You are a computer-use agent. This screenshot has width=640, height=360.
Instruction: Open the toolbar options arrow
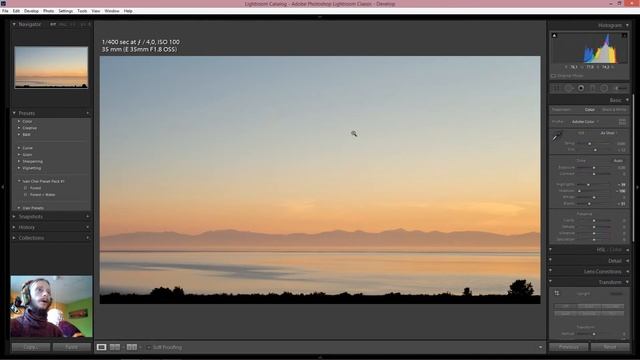coord(540,347)
